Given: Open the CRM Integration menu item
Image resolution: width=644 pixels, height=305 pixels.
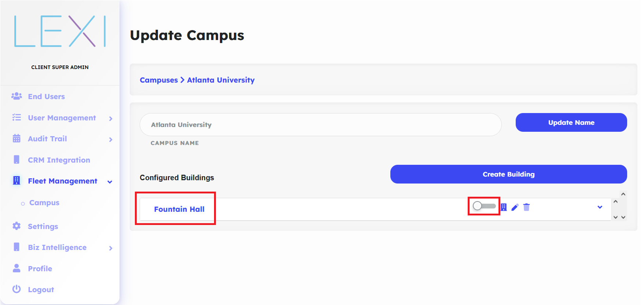Looking at the screenshot, I should (x=59, y=160).
